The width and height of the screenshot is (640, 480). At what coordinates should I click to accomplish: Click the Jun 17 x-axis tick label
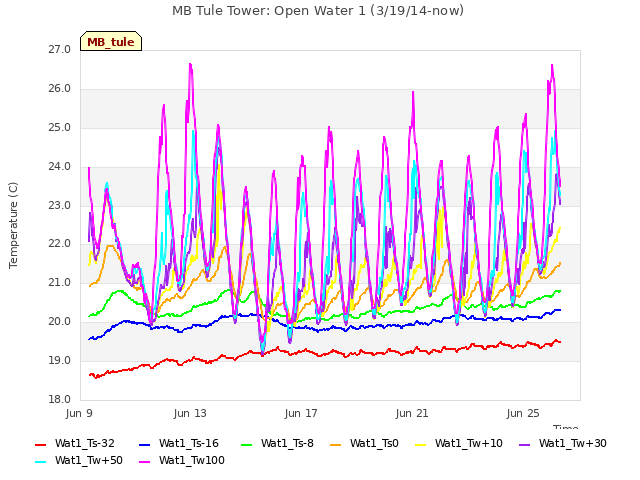(x=301, y=413)
